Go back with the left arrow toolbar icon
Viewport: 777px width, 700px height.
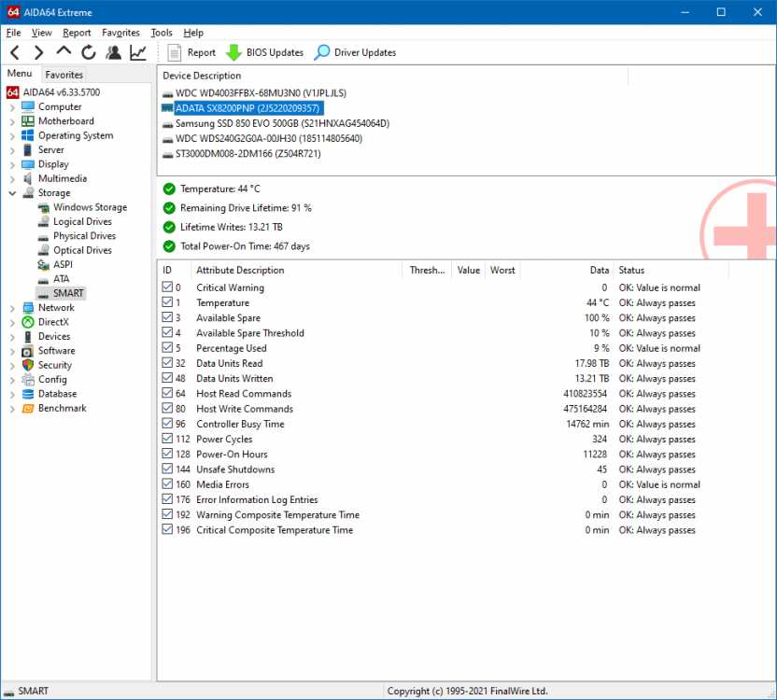pos(15,52)
